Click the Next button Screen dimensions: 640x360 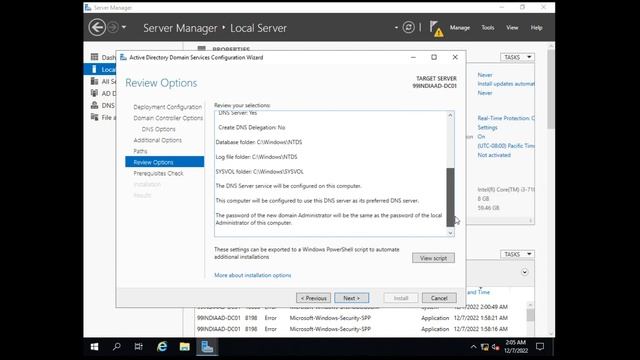[351, 298]
